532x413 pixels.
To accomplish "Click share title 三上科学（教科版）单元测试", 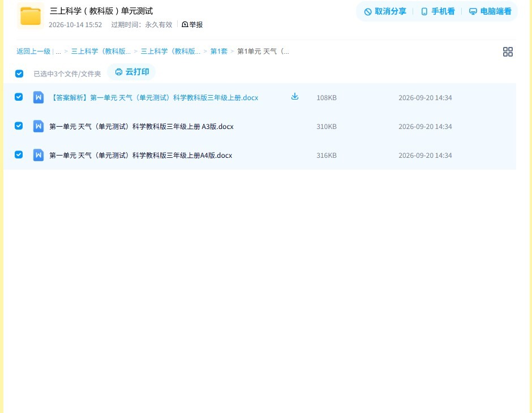I will (x=101, y=11).
